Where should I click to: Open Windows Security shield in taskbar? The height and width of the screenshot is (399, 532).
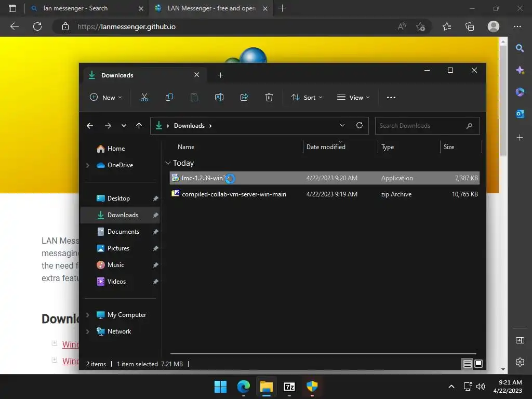coord(312,387)
